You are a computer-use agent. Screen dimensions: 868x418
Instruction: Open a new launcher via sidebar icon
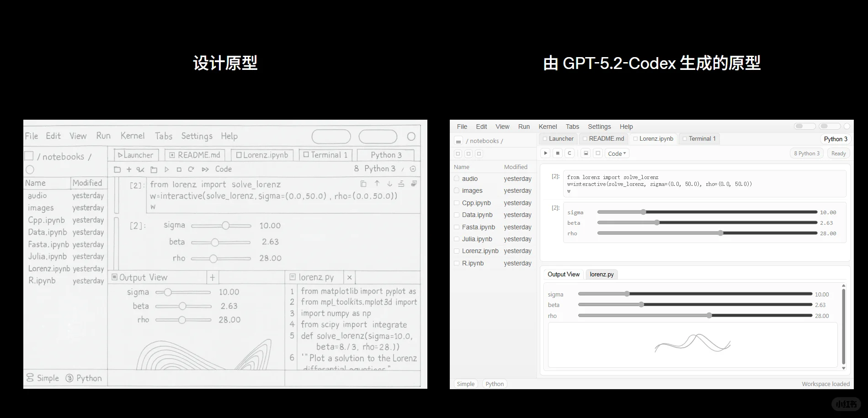[x=458, y=153]
